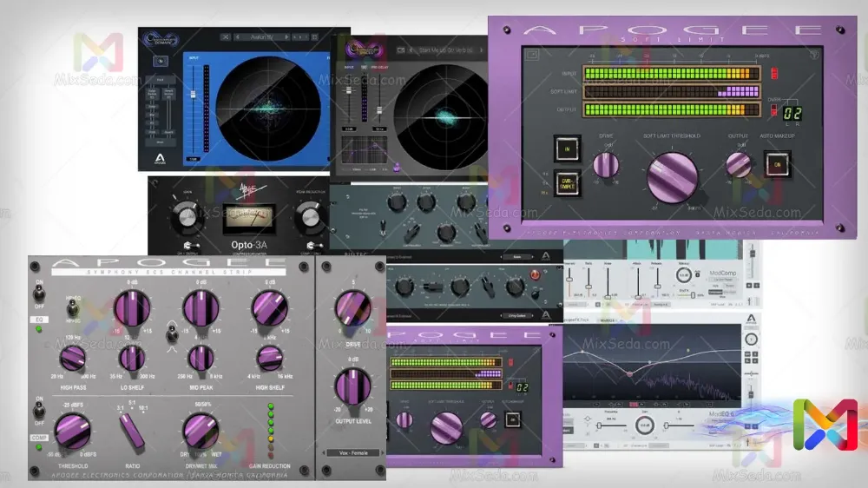Click the Soft Limit Threshold knob
The width and height of the screenshot is (868, 488).
point(671,178)
